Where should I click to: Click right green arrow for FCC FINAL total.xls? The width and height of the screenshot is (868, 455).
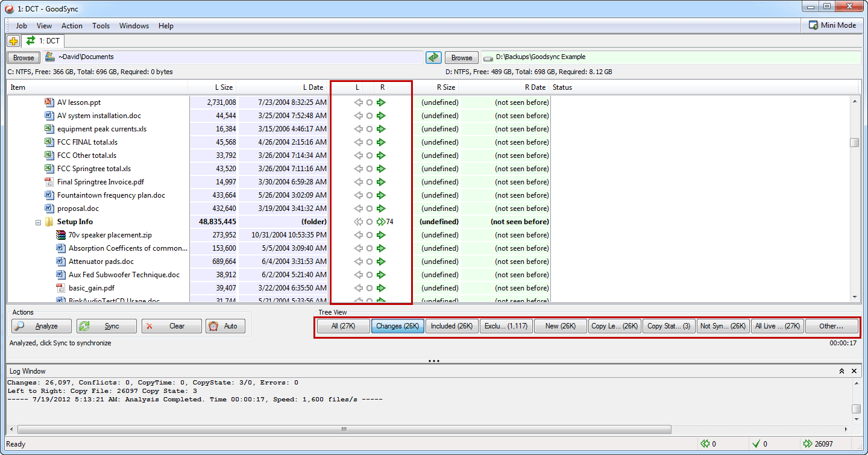click(381, 142)
